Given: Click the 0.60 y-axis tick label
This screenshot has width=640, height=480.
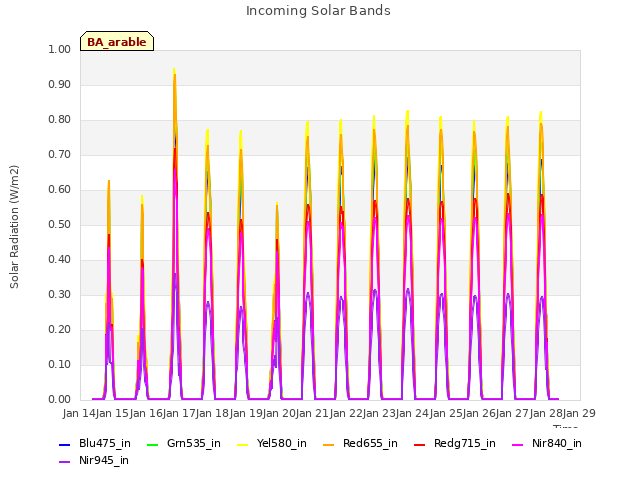Looking at the screenshot, I should coord(60,190).
